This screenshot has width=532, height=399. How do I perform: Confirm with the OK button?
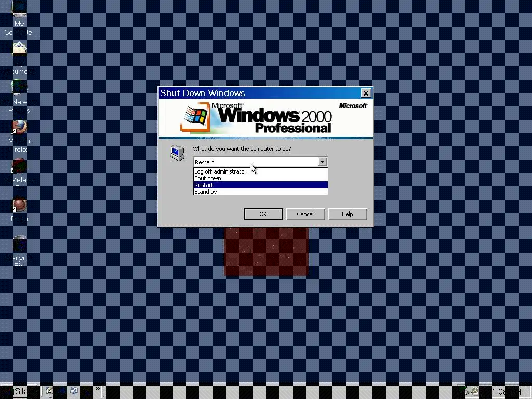(x=263, y=214)
